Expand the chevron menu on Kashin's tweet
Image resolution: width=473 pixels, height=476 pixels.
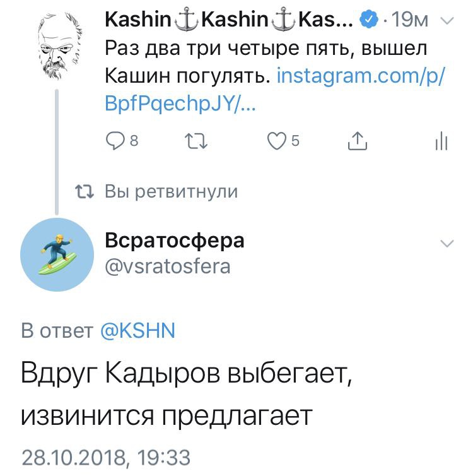447,21
